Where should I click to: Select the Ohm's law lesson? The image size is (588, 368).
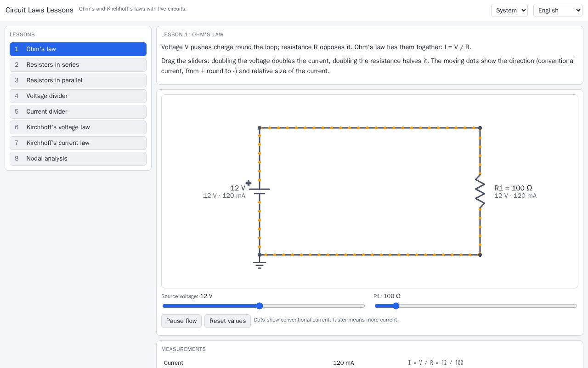78,49
